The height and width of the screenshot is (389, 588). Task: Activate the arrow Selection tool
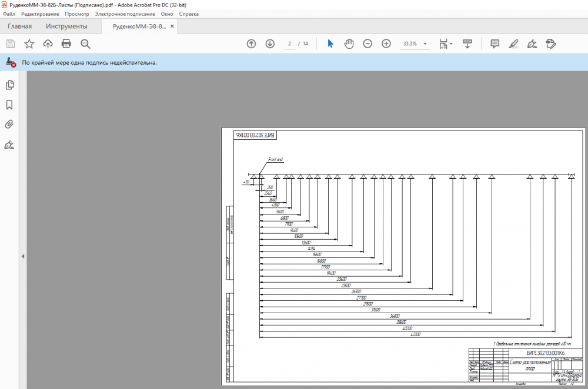330,43
